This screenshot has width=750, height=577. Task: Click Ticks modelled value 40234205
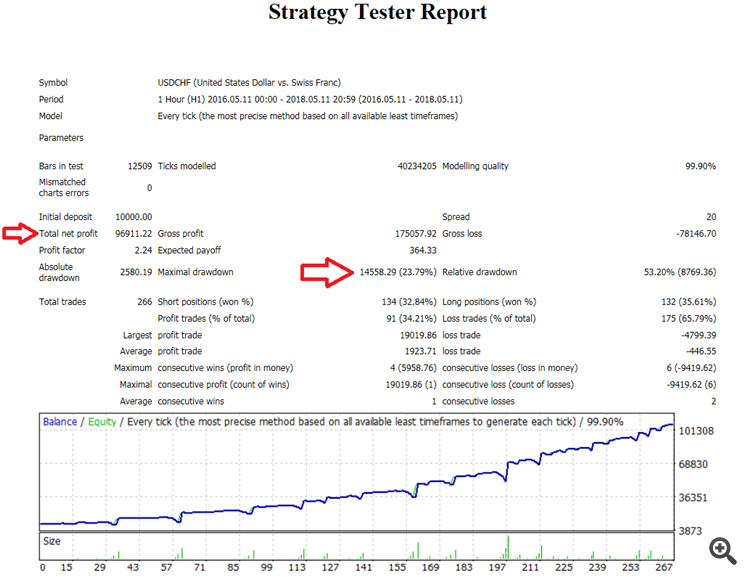(417, 166)
